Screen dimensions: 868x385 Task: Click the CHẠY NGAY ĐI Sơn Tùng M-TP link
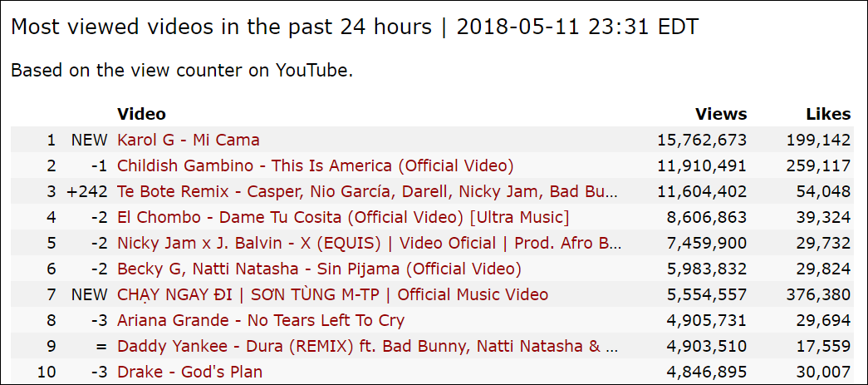(333, 294)
